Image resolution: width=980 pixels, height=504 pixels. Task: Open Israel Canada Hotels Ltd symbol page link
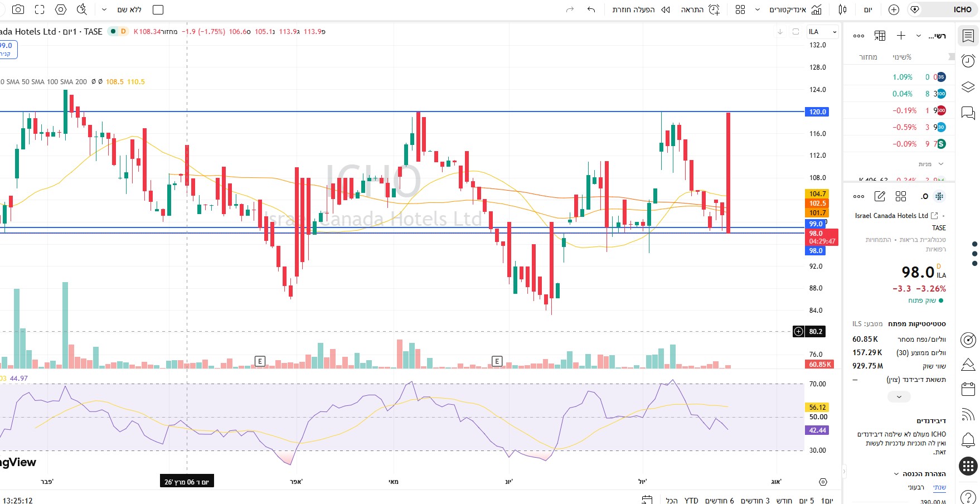pos(896,216)
